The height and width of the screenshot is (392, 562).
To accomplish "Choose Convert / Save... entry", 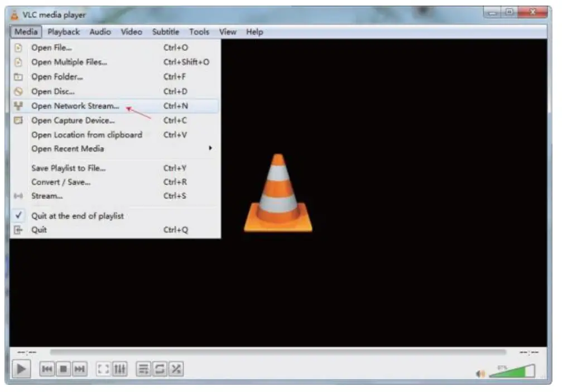I will click(115, 182).
